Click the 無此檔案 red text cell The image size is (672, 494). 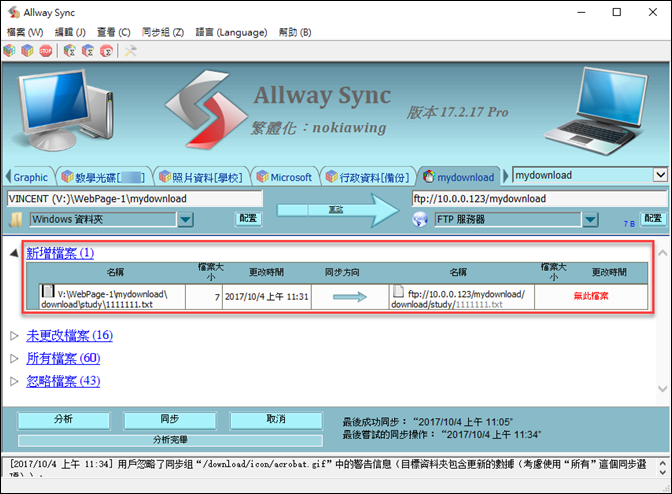point(591,296)
